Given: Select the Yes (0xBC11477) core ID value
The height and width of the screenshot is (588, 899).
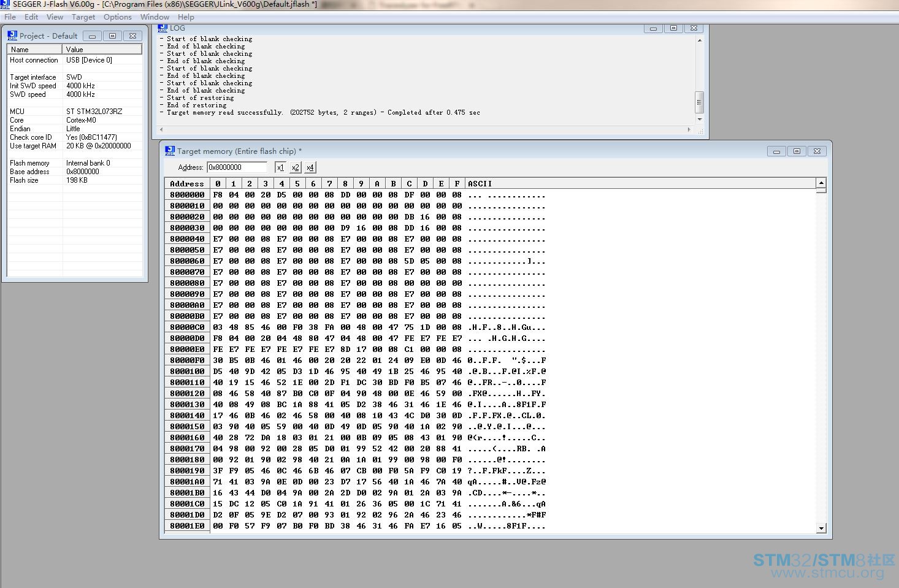Looking at the screenshot, I should click(x=91, y=137).
